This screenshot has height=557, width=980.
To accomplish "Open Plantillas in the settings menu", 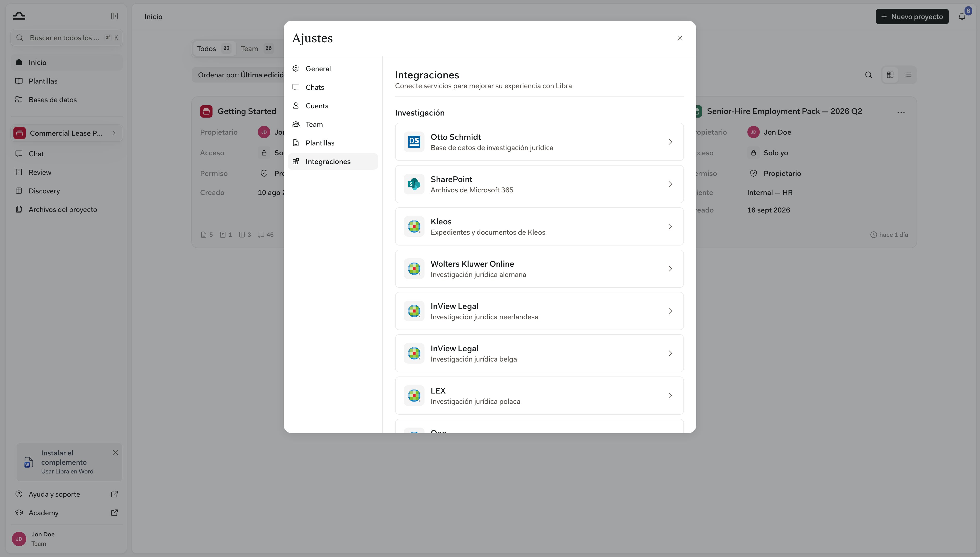I will pos(333,143).
